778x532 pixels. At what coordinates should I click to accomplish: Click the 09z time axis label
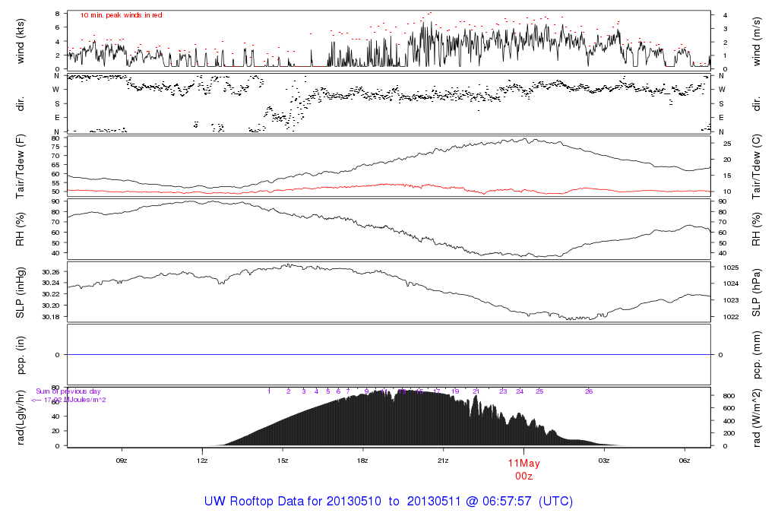pos(122,461)
